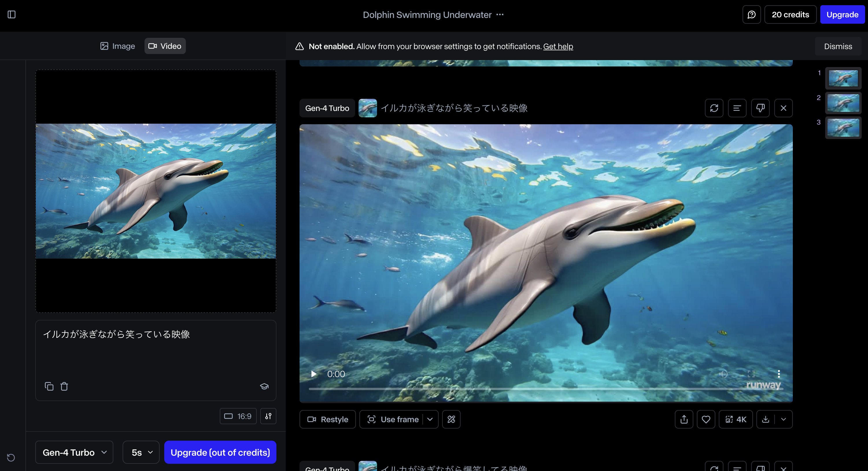Image resolution: width=868 pixels, height=471 pixels.
Task: Delete the prompt with trash icon
Action: point(64,386)
